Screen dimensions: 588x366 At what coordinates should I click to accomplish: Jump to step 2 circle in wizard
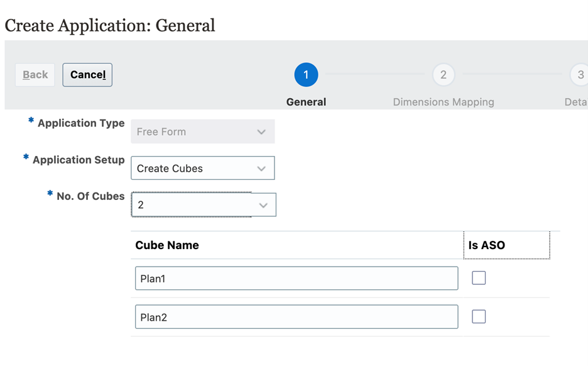(x=443, y=75)
